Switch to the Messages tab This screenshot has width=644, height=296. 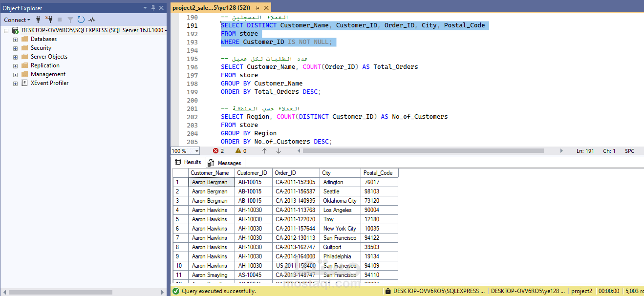point(224,163)
